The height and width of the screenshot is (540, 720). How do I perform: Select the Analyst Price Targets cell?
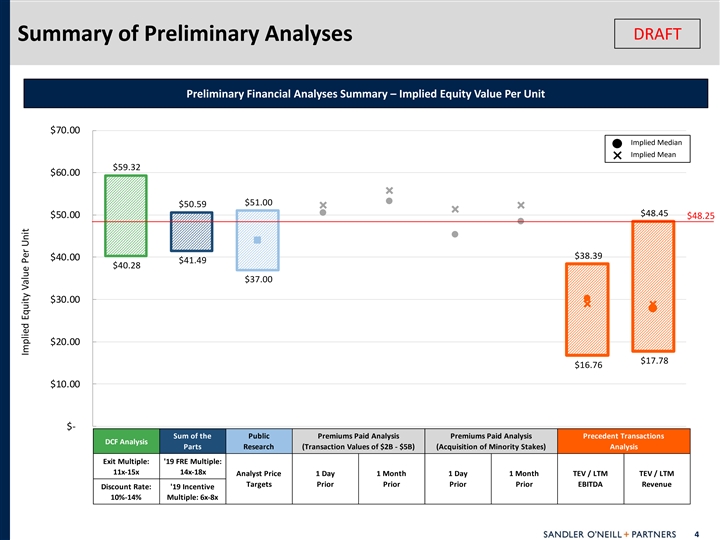click(257, 479)
